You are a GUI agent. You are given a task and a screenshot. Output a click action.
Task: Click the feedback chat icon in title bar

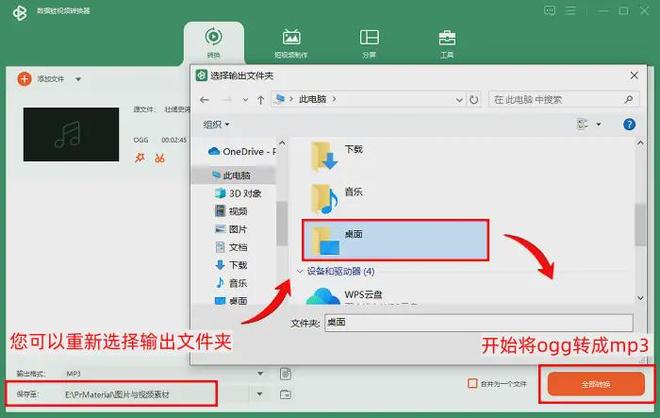(549, 11)
